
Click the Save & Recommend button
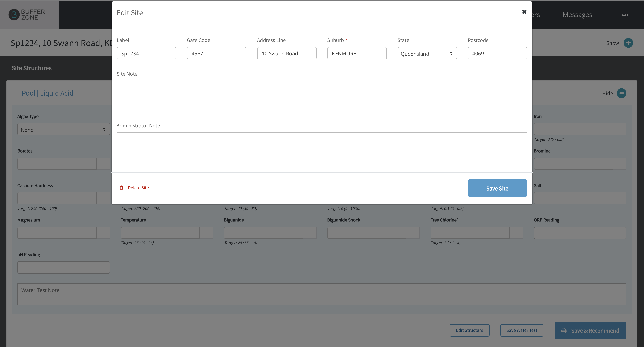(590, 330)
